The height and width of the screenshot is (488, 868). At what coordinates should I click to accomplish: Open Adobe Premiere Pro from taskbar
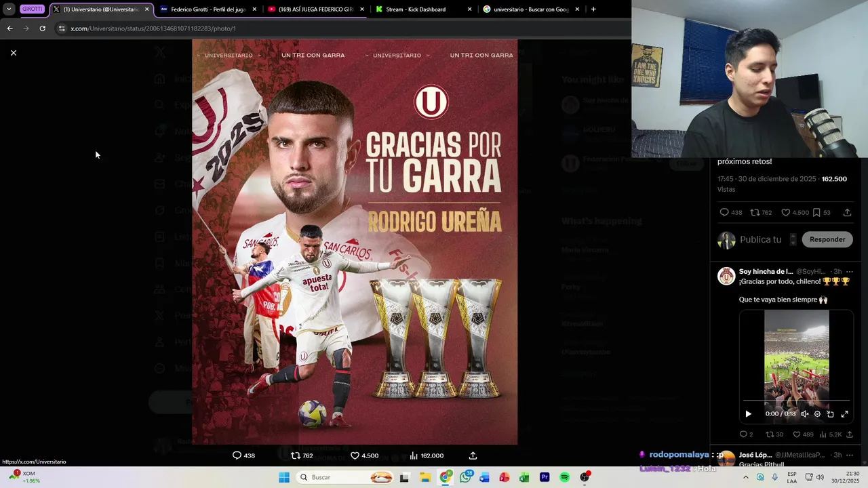click(x=545, y=477)
